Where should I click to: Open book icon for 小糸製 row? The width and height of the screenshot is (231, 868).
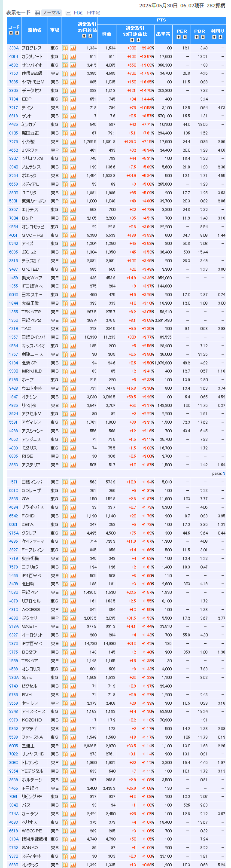(65, 142)
